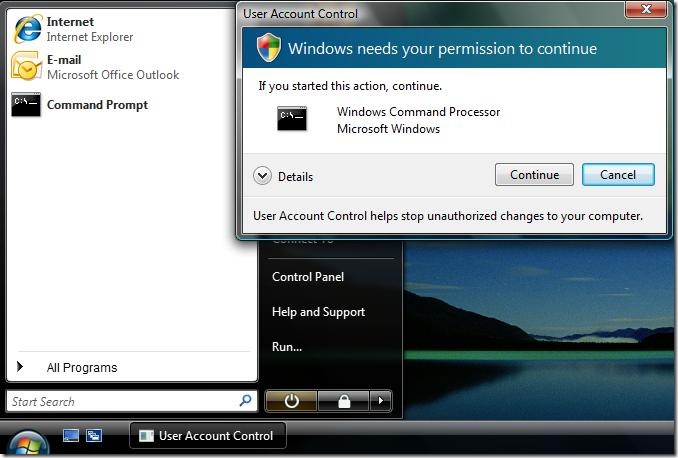This screenshot has width=678, height=458.
Task: Click 'Windows needs your permission to continue' heading
Action: coord(442,48)
